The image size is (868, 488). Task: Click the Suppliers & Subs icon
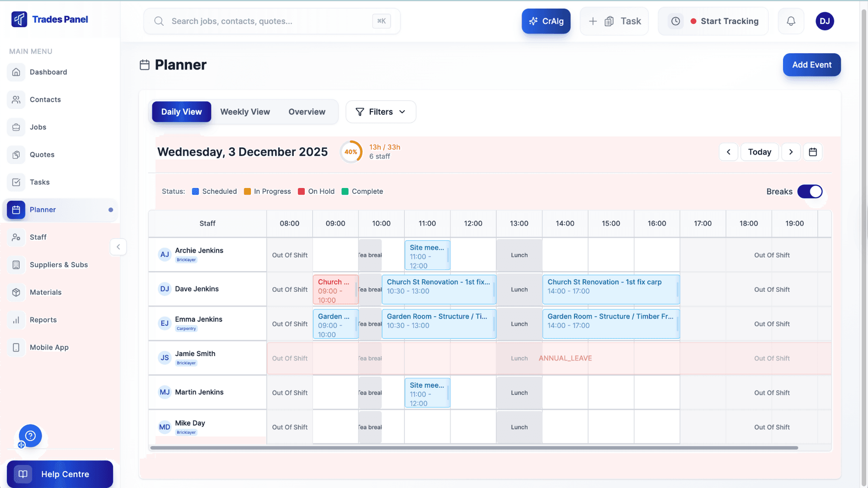pyautogui.click(x=16, y=265)
